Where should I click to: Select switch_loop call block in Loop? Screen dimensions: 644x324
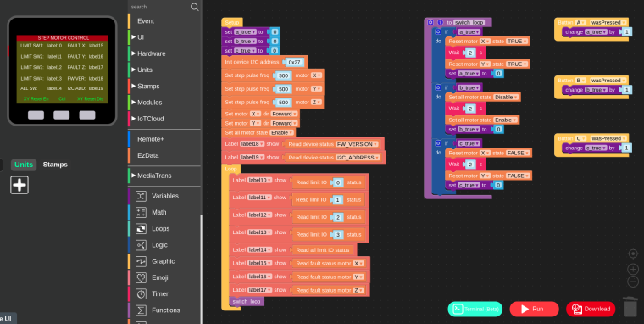pyautogui.click(x=247, y=301)
